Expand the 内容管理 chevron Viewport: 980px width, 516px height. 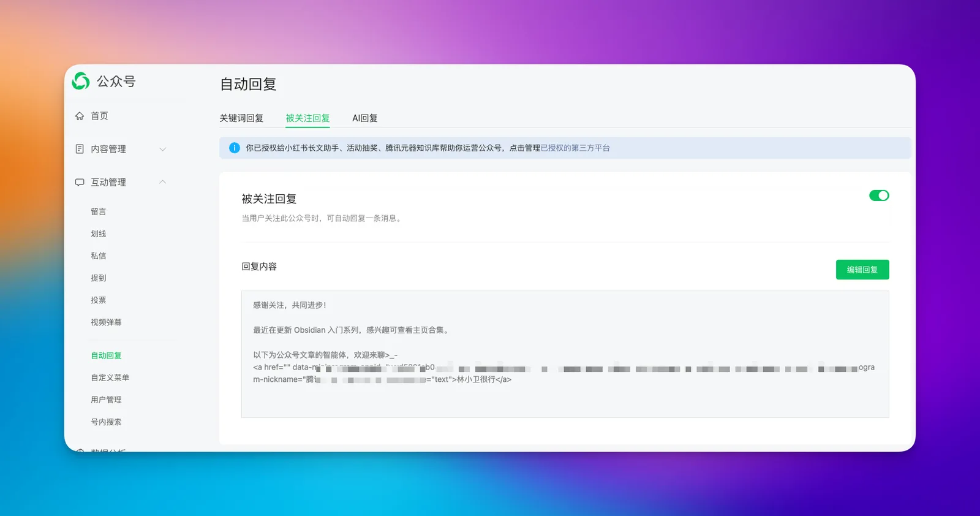pos(163,149)
